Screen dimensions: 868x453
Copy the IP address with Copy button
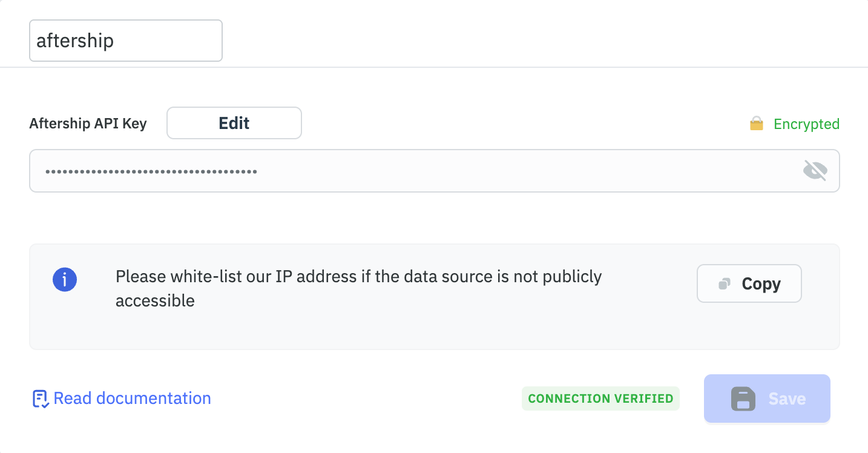749,283
